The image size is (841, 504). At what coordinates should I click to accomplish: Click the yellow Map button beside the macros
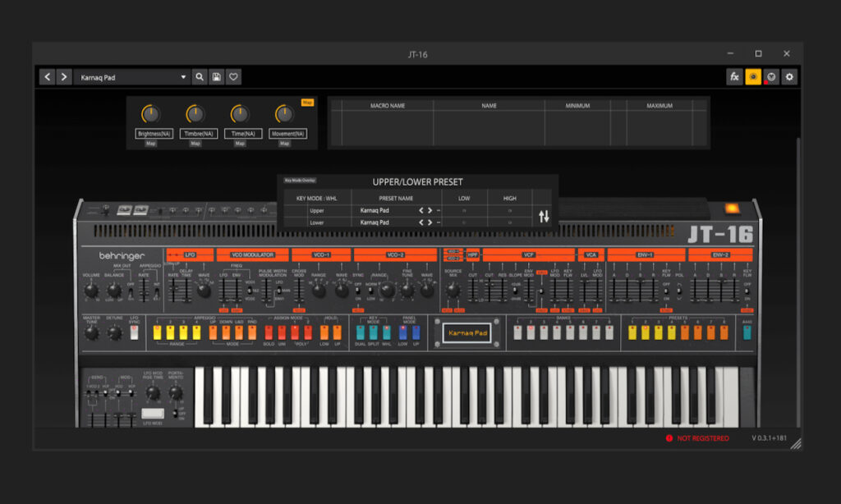click(307, 102)
